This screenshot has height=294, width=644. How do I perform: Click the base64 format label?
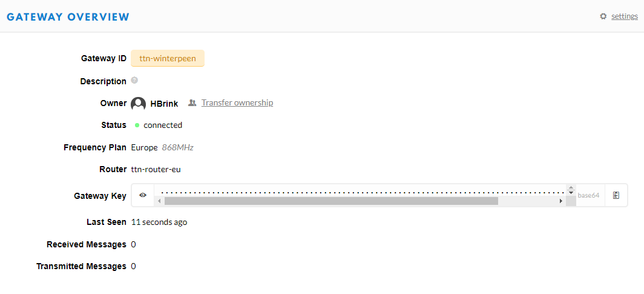pos(588,195)
